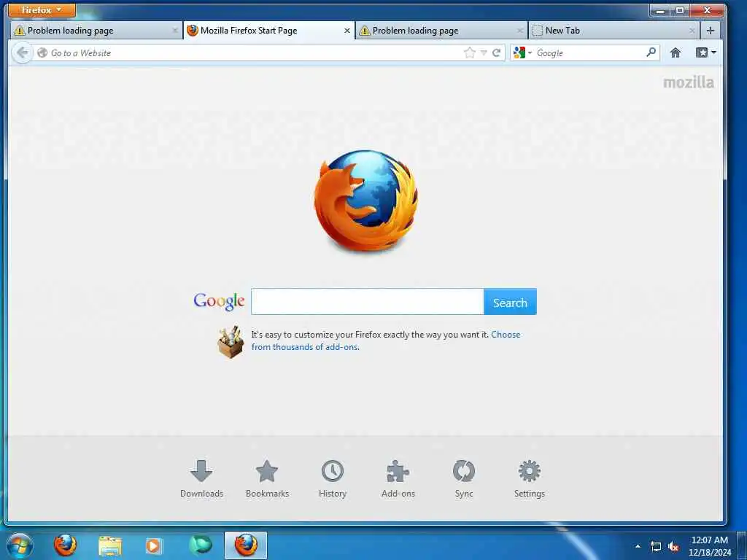Click the network status tray icon

tap(656, 547)
